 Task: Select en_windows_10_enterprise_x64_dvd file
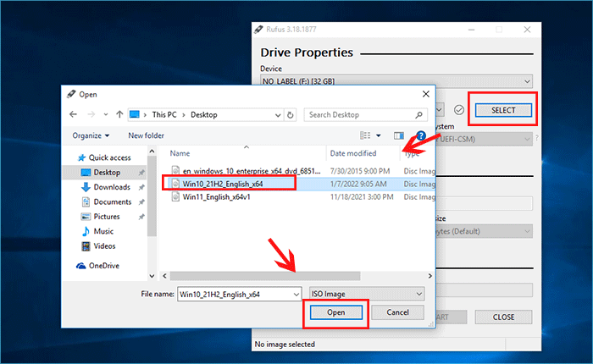click(x=252, y=171)
